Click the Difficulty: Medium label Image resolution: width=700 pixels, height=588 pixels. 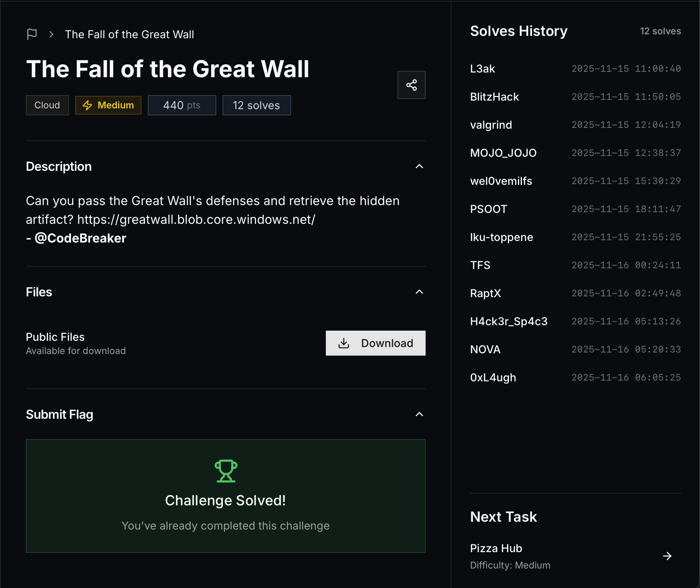[x=510, y=565]
